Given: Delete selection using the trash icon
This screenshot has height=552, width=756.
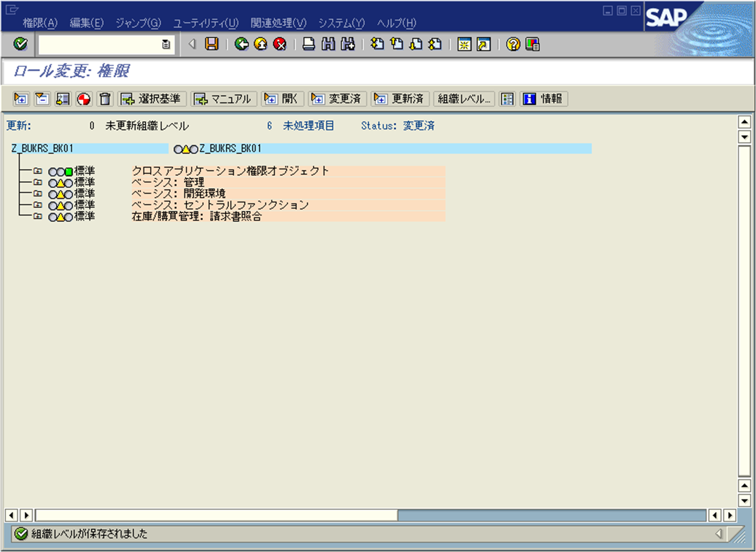Looking at the screenshot, I should (x=104, y=99).
